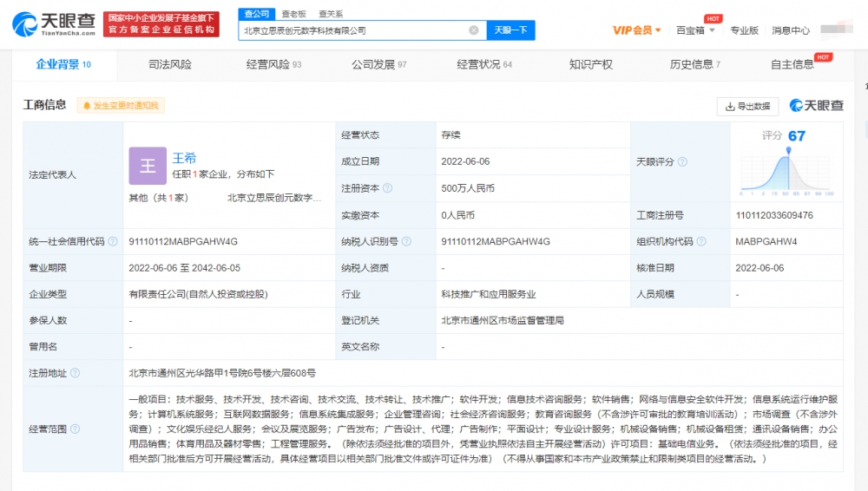Click the 北京市通州区市场监督管理局 registrar text
This screenshot has height=491, width=868.
point(503,320)
